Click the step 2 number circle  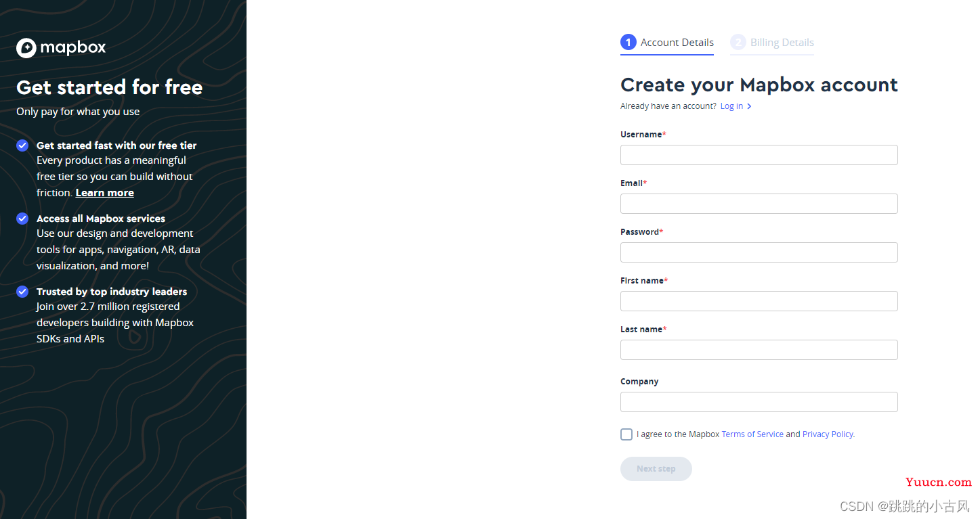(738, 43)
